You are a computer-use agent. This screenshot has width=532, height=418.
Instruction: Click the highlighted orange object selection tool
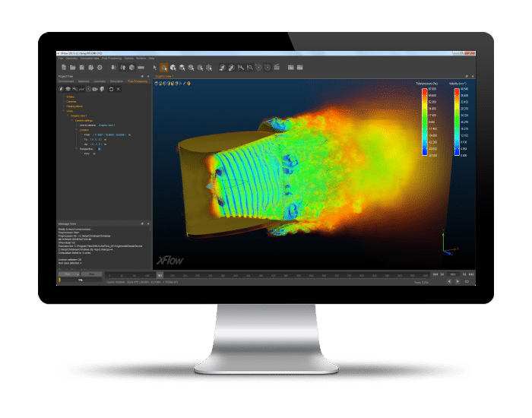[164, 68]
